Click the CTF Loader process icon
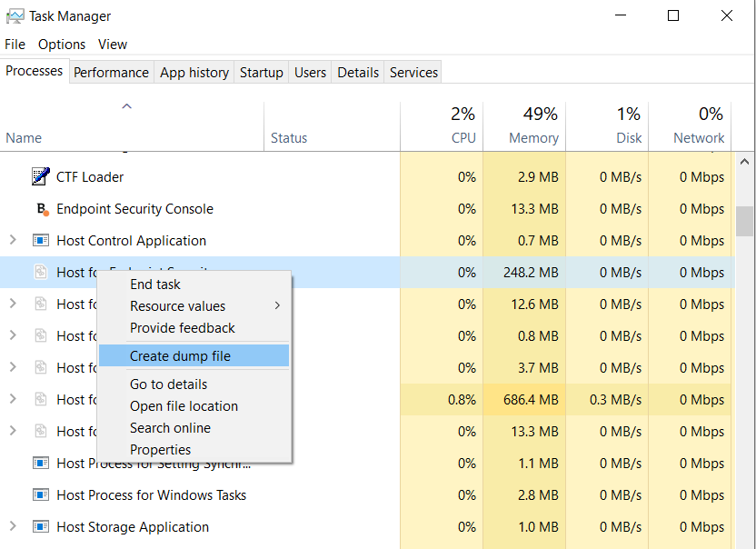This screenshot has width=756, height=549. pos(40,176)
